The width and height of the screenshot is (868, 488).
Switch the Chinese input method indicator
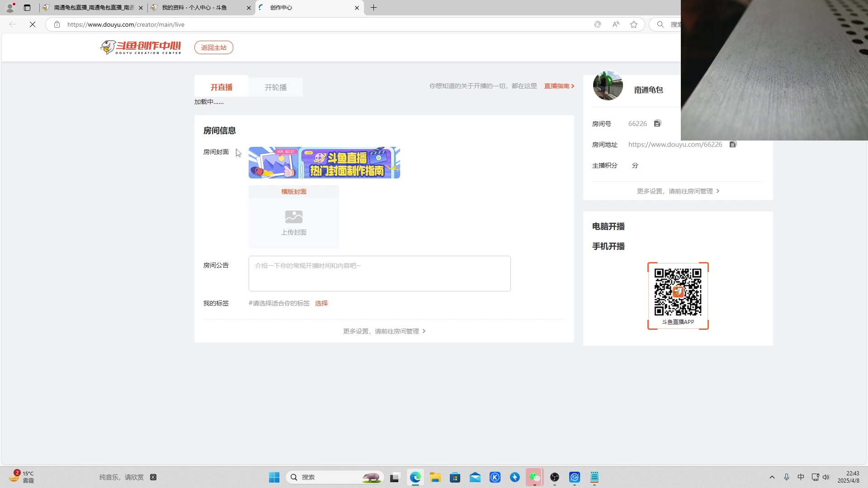[801, 477]
